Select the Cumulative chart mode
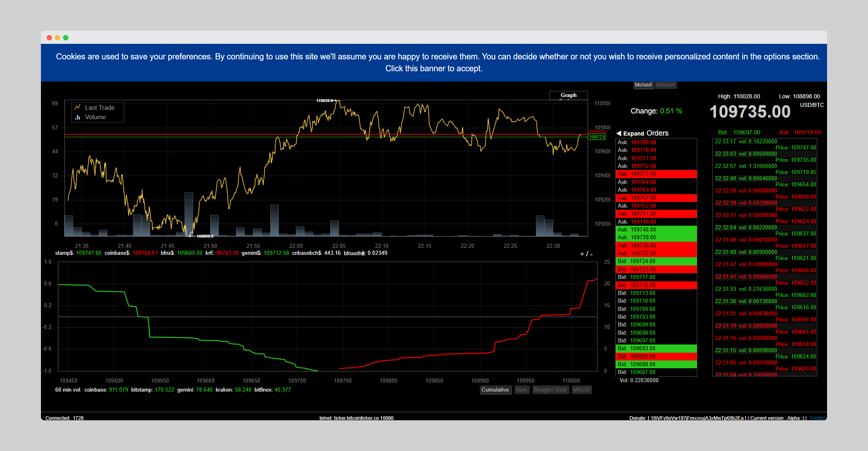Image resolution: width=868 pixels, height=451 pixels. click(x=495, y=390)
